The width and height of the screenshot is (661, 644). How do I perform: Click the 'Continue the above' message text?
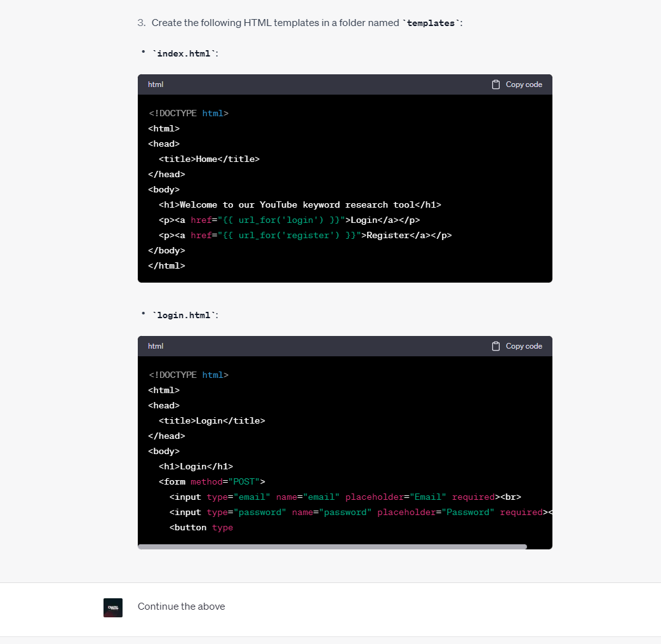(181, 607)
